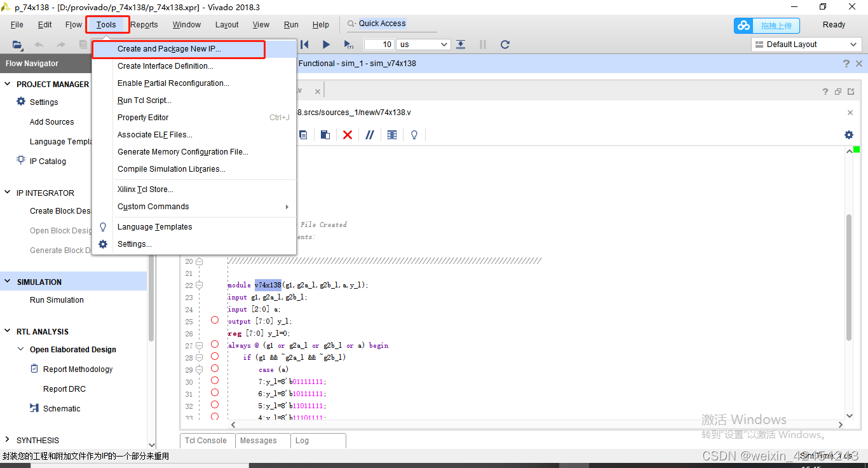Select Create Interface Definition menu item
Screen dimensions: 868x468
194,66
